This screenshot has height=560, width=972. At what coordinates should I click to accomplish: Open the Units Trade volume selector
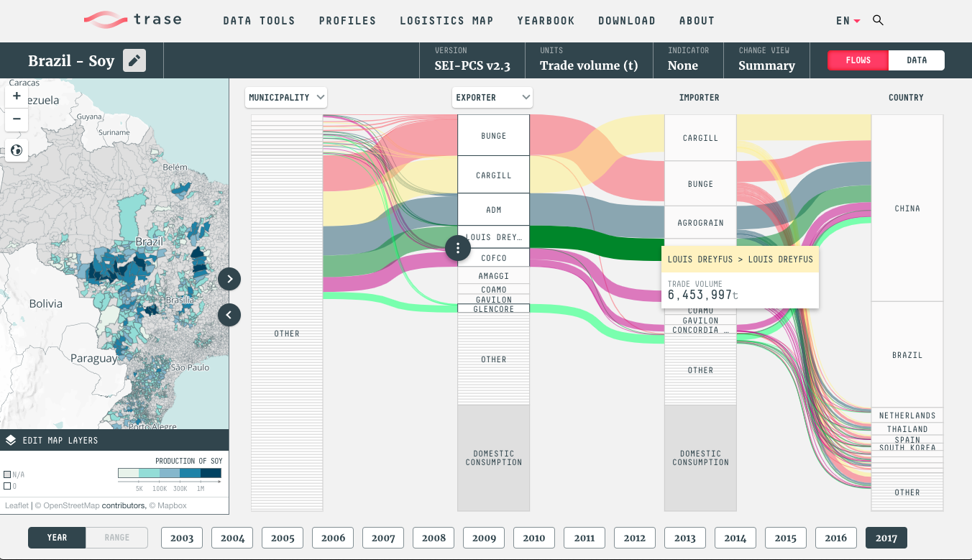[x=589, y=60]
